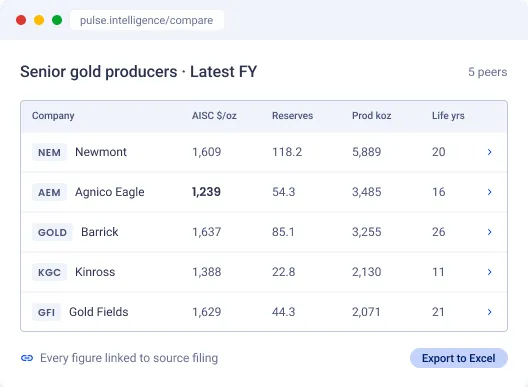This screenshot has width=528, height=387.
Task: Open Barrick AISC figure 1,637
Action: point(206,232)
